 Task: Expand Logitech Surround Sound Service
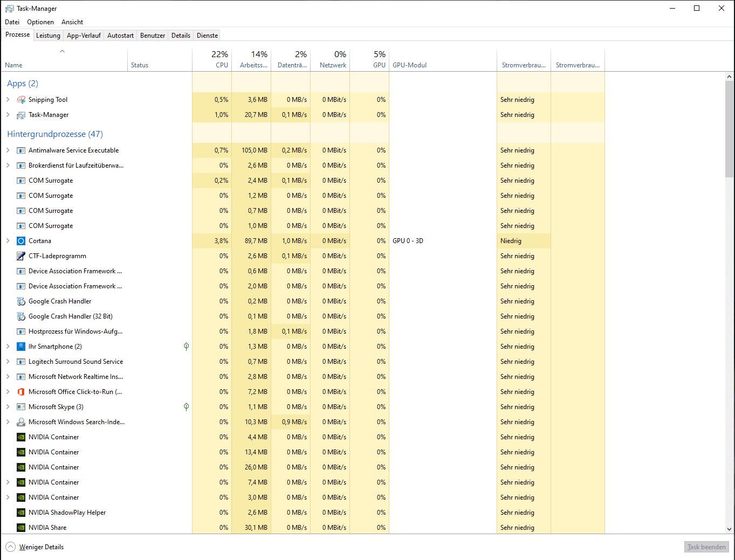[x=8, y=362]
